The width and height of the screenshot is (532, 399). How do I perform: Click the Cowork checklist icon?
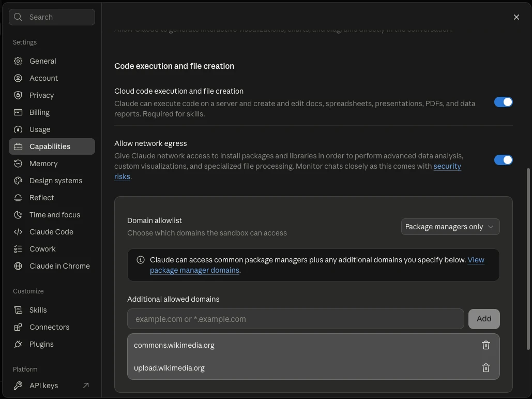(18, 249)
